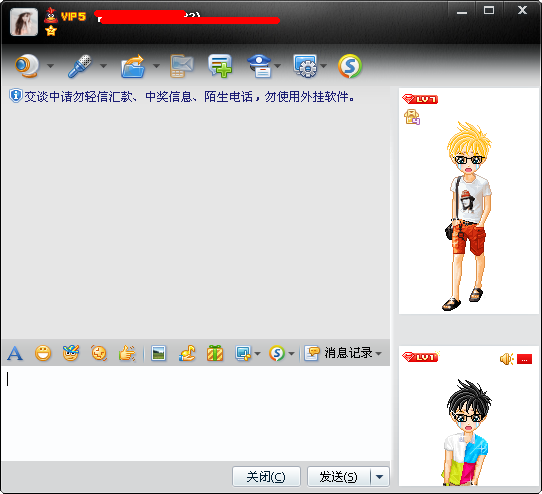The image size is (542, 494).
Task: Click into the message input box
Action: click(x=196, y=413)
